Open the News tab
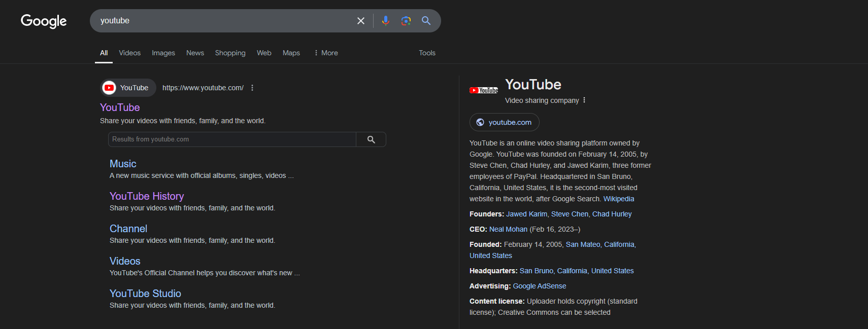Image resolution: width=868 pixels, height=329 pixels. point(195,53)
